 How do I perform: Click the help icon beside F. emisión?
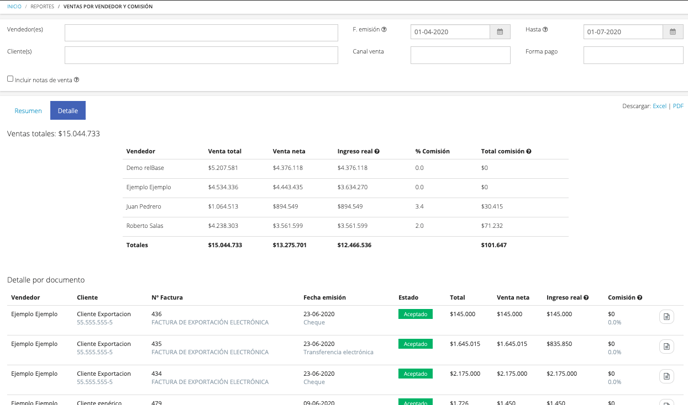pyautogui.click(x=384, y=29)
